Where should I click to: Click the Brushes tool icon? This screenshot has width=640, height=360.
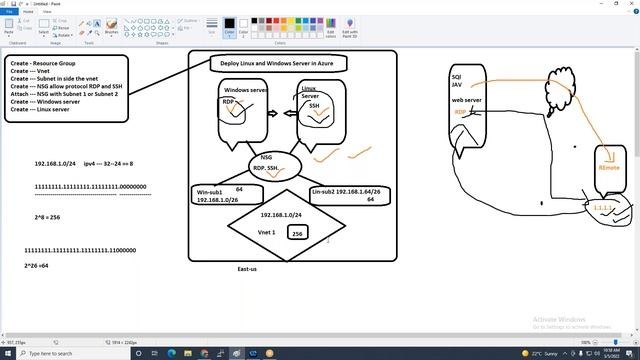tap(111, 24)
